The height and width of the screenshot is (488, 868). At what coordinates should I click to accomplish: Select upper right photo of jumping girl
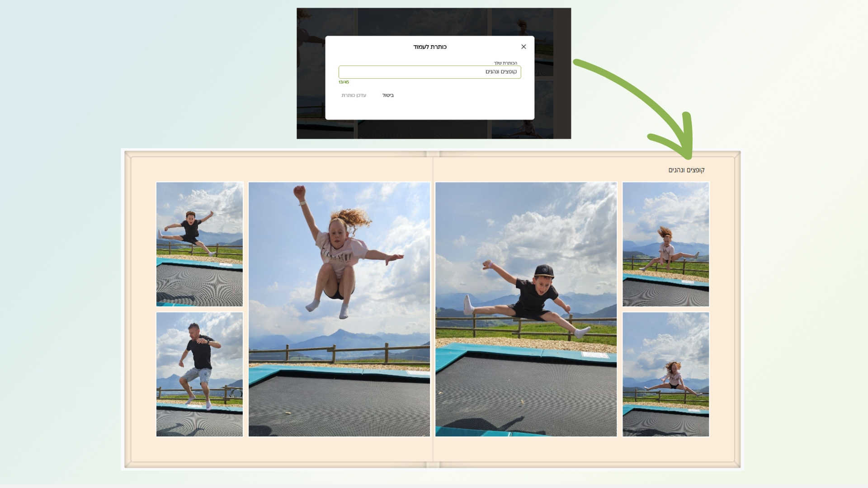point(665,244)
